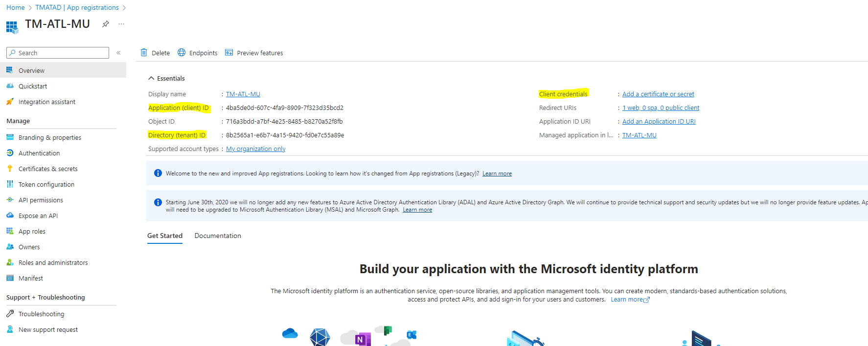Open the API permissions menu item

pyautogui.click(x=41, y=200)
